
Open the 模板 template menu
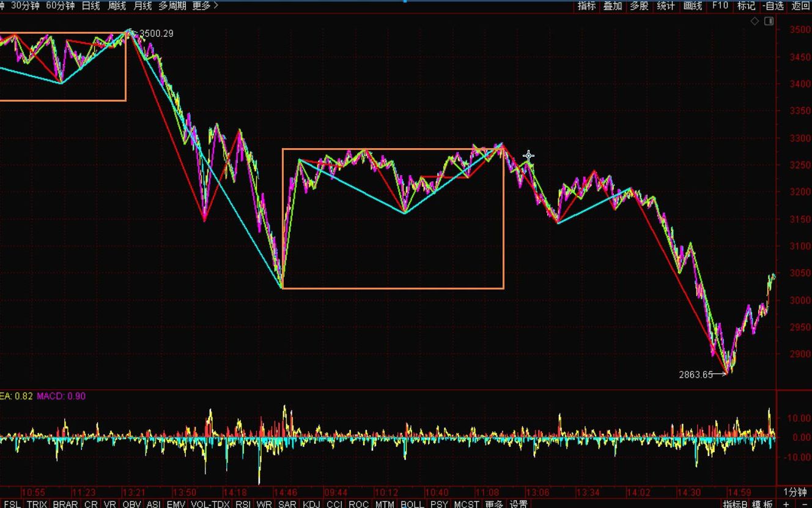click(762, 504)
